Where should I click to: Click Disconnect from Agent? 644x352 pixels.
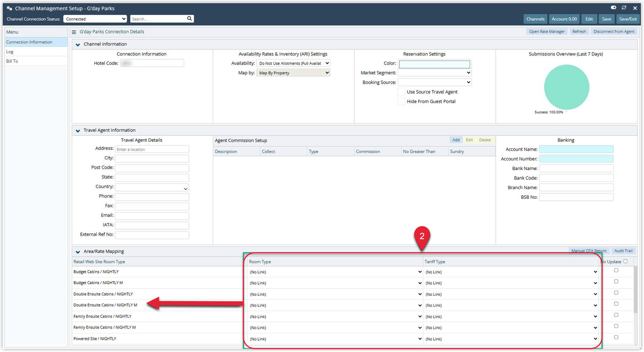click(614, 31)
